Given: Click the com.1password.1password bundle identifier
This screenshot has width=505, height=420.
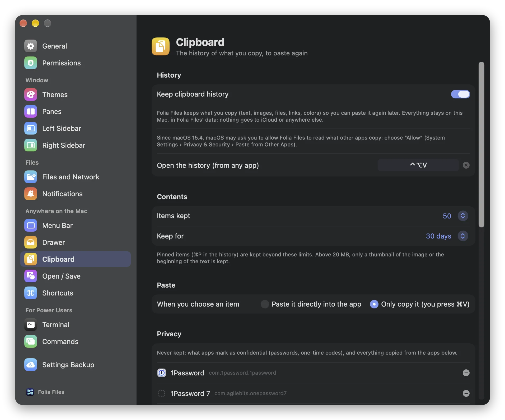Looking at the screenshot, I should [x=242, y=373].
